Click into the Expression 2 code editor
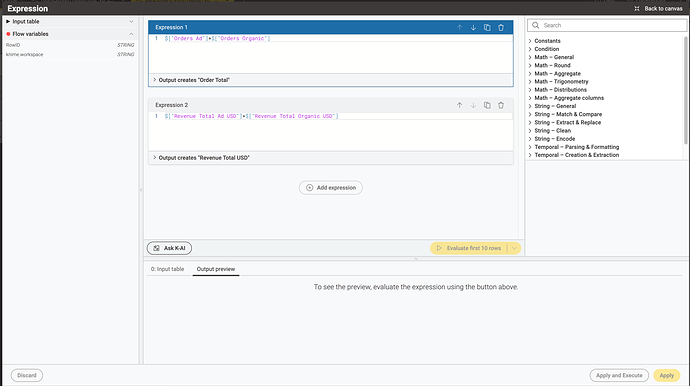 tap(331, 131)
